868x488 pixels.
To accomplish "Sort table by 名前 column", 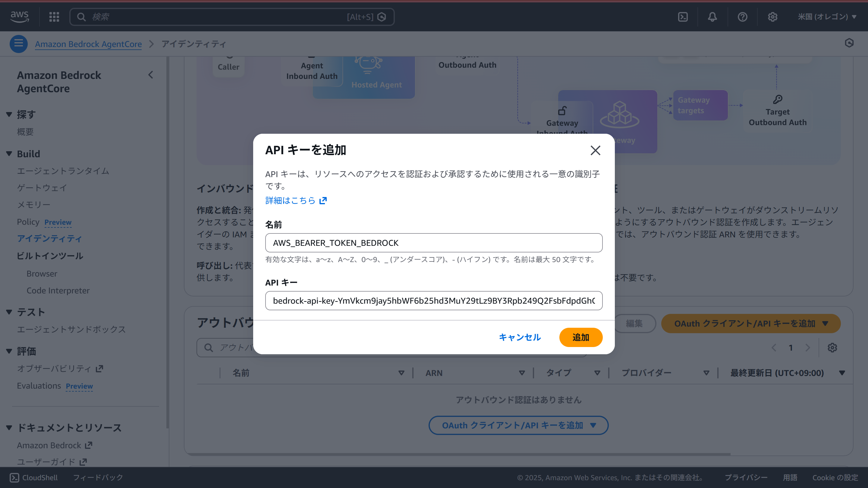I will [401, 373].
